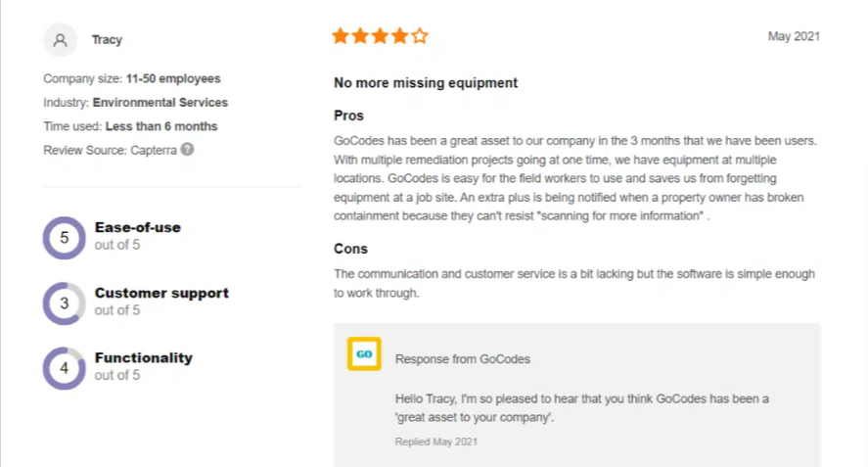
Task: Click Tracy's user avatar icon
Action: point(61,40)
